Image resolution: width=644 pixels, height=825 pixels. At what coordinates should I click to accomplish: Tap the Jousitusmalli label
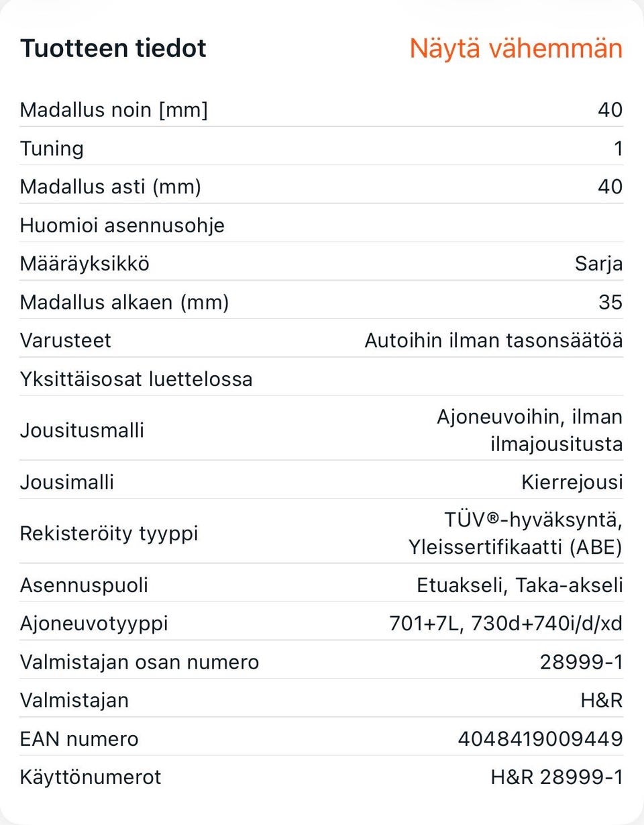coord(82,430)
